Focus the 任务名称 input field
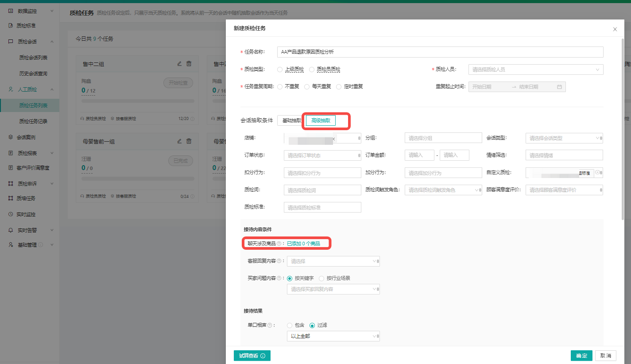The height and width of the screenshot is (364, 631). click(440, 52)
